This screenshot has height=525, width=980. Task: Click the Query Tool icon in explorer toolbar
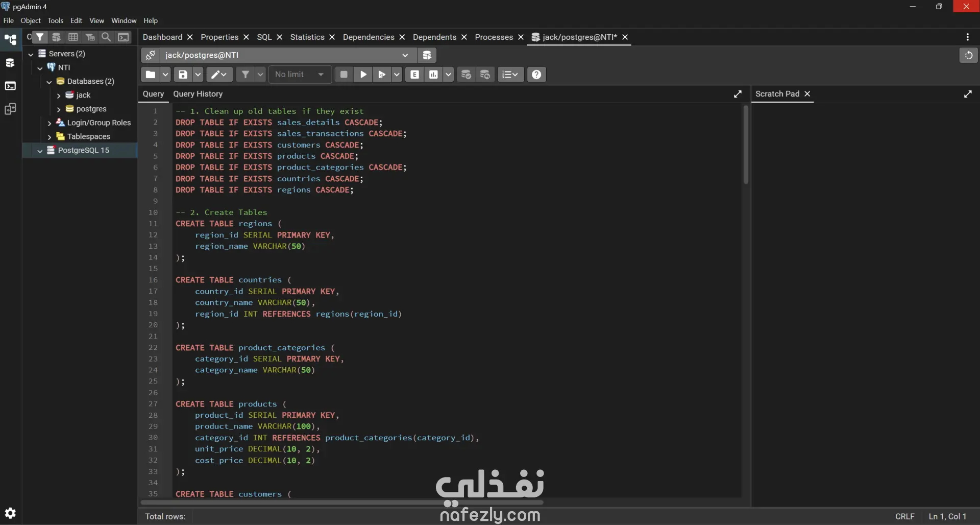point(57,37)
